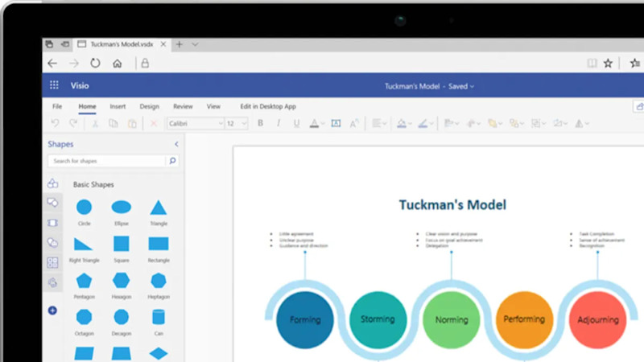Add page to favorites star

(x=608, y=64)
